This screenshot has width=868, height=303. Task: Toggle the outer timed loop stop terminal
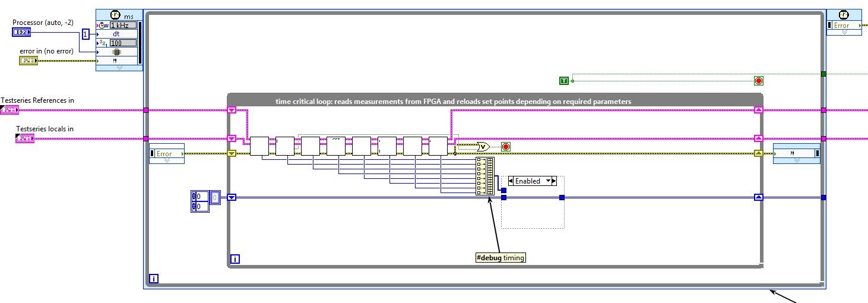(x=758, y=81)
